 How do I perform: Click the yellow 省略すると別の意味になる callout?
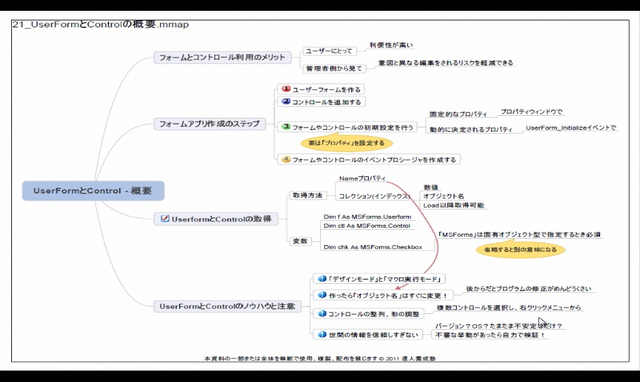point(520,249)
